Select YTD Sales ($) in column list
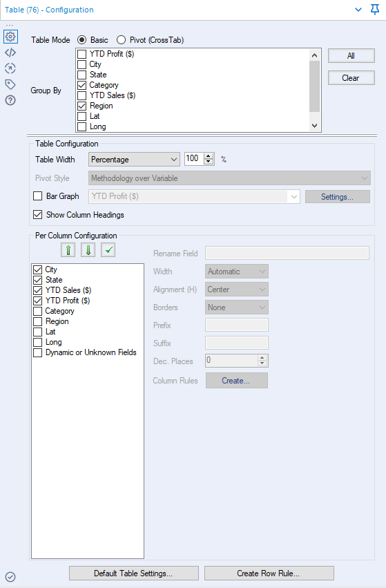Image resolution: width=386 pixels, height=588 pixels. point(68,290)
